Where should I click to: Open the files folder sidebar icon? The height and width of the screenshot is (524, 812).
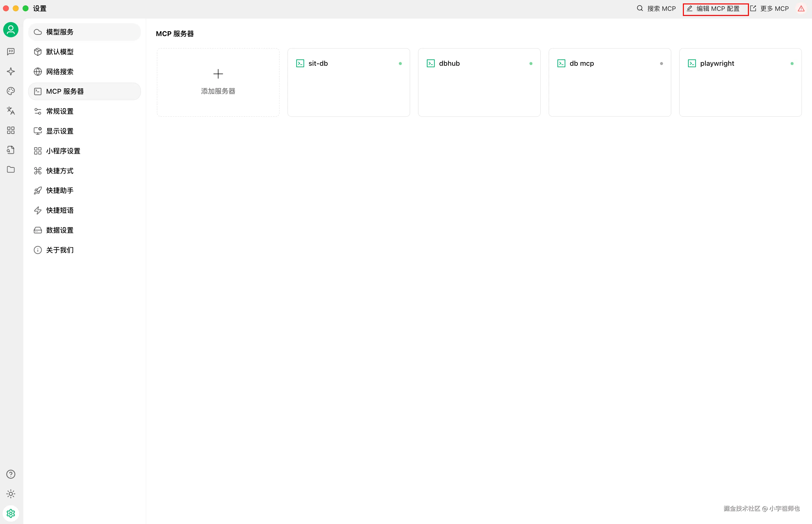point(11,170)
